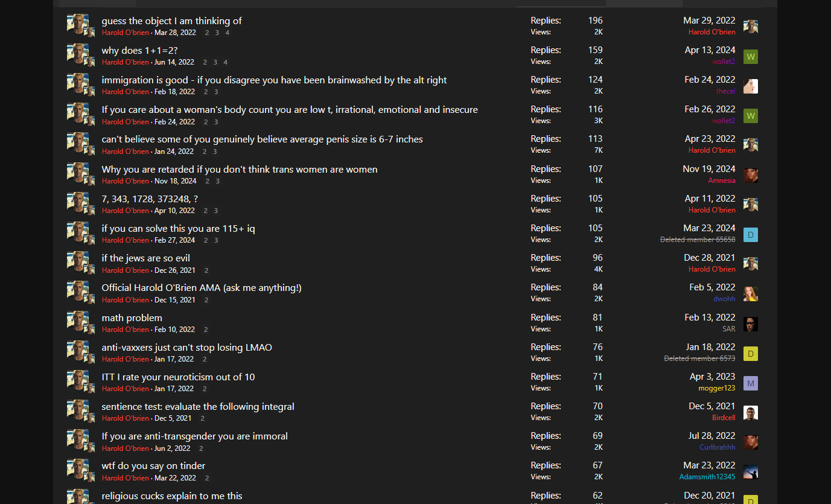Jump to page 3 of 'why does 1+1=2?' thread
The image size is (831, 504).
pos(215,62)
